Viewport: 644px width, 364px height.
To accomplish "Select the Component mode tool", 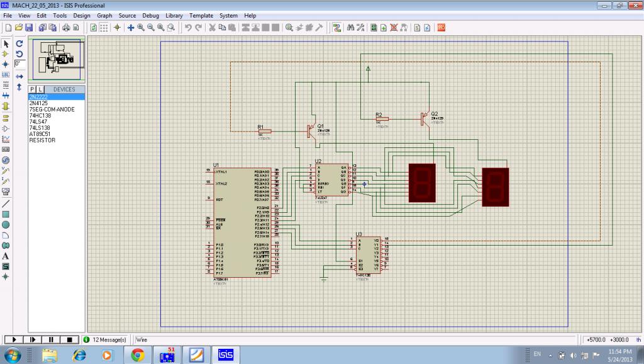I will pos(6,54).
